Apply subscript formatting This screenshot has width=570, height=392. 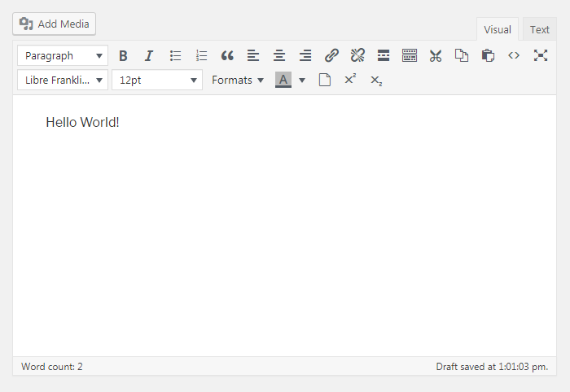(x=376, y=80)
